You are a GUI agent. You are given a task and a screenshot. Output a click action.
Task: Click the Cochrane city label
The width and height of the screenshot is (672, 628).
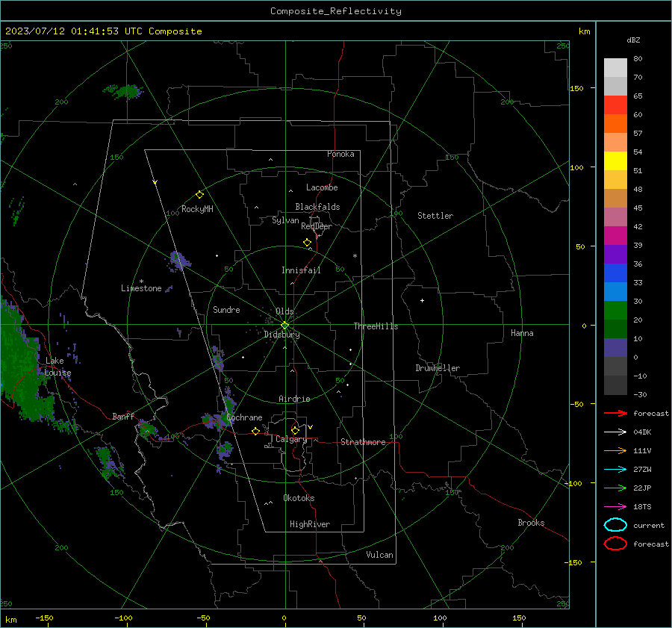[x=244, y=417]
